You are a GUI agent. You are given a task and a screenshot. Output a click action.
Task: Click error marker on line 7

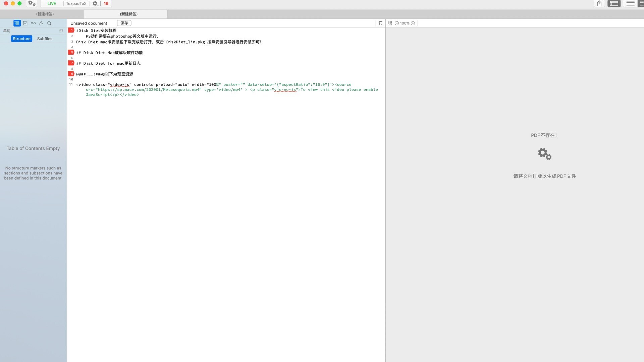pos(71,63)
